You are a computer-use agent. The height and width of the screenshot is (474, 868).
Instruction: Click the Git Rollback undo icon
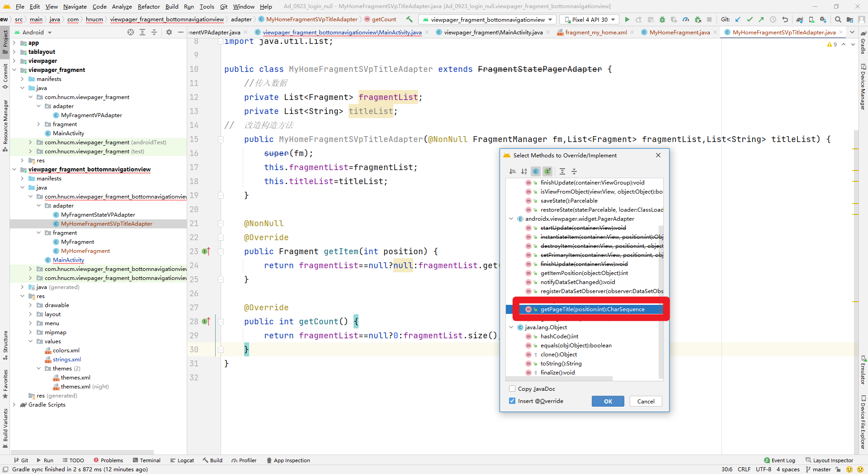tap(785, 19)
